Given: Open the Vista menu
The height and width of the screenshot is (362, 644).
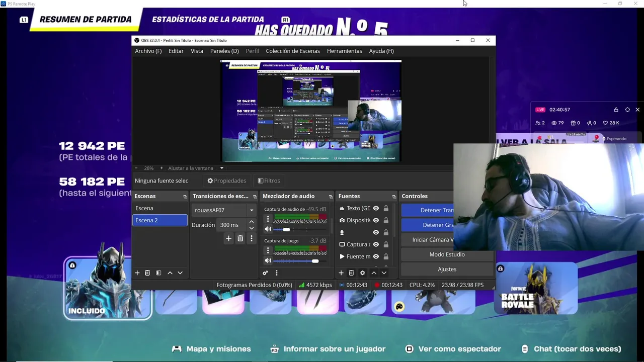Looking at the screenshot, I should pos(197,51).
